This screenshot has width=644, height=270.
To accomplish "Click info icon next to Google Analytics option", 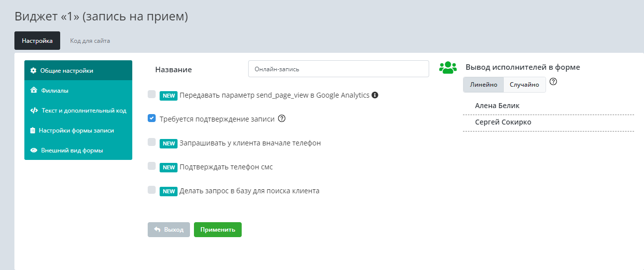I will pos(375,95).
